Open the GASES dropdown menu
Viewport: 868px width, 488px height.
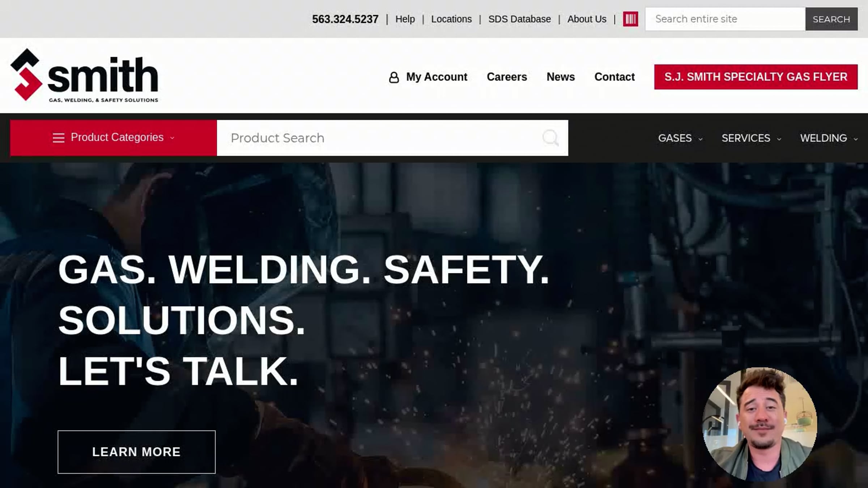[680, 138]
